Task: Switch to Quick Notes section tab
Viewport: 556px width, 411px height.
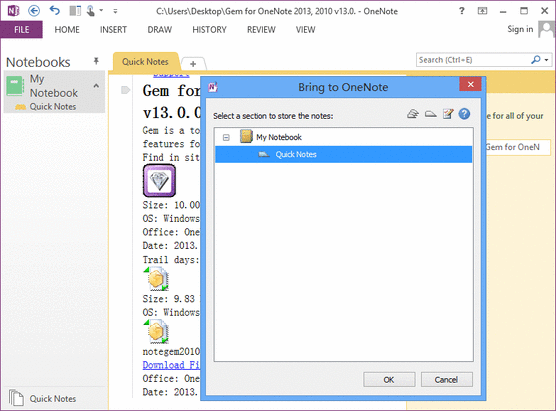Action: coord(145,62)
